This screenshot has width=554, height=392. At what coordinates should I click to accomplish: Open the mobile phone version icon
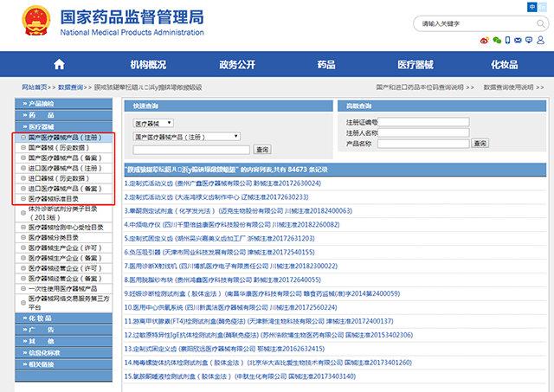coord(508,41)
